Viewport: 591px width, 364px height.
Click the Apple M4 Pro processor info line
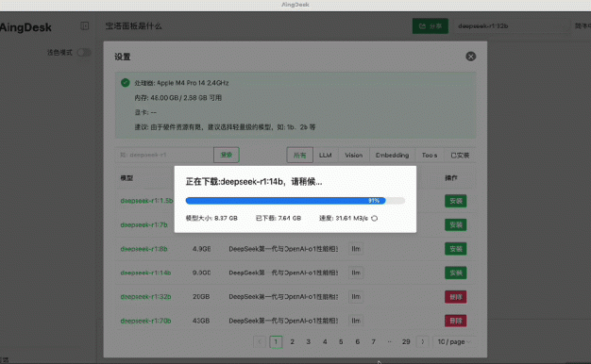coord(181,83)
